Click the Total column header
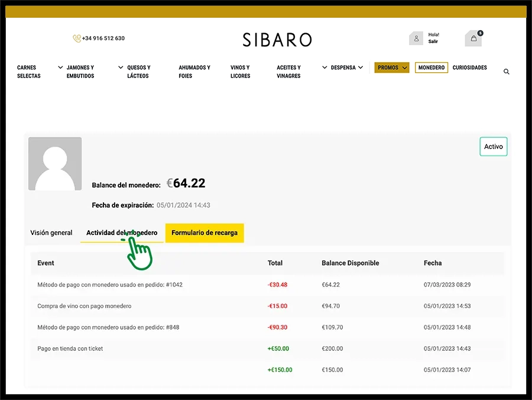 (x=275, y=263)
